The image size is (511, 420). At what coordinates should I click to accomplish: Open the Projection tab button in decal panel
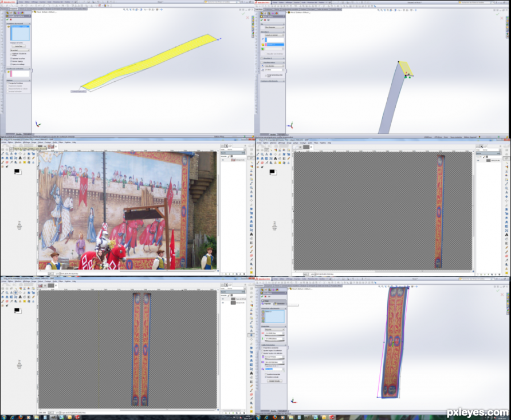tap(266, 304)
